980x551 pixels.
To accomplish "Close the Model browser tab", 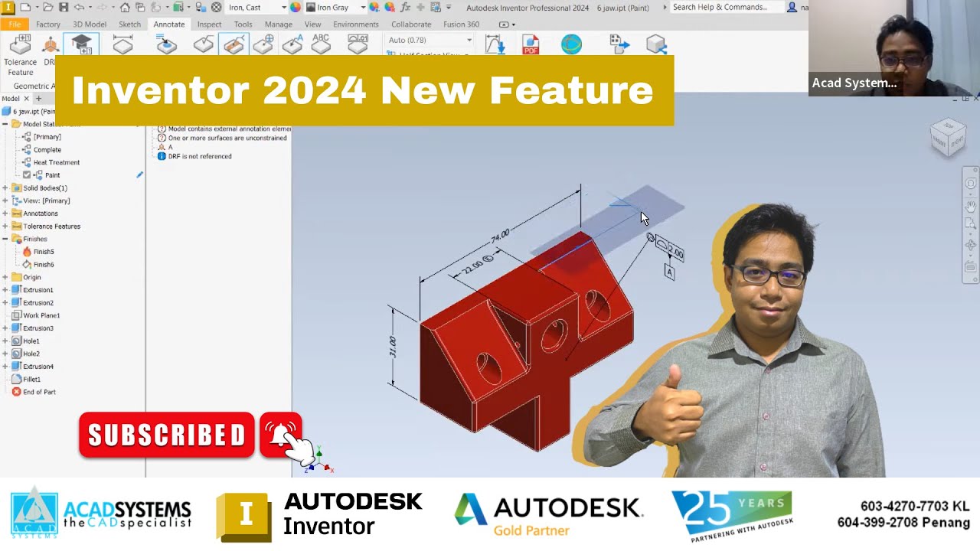I will point(26,99).
